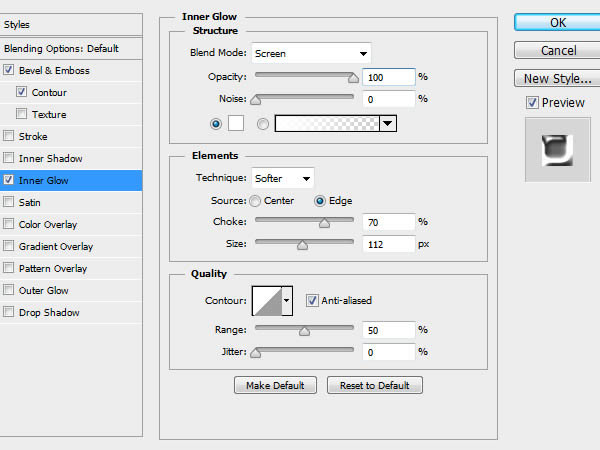Open Styles panel at list top
The width and height of the screenshot is (600, 450).
click(71, 24)
